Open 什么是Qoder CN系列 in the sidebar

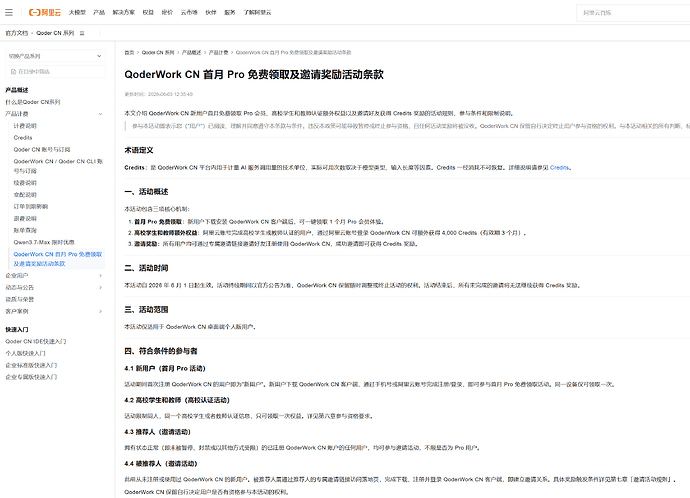point(33,102)
